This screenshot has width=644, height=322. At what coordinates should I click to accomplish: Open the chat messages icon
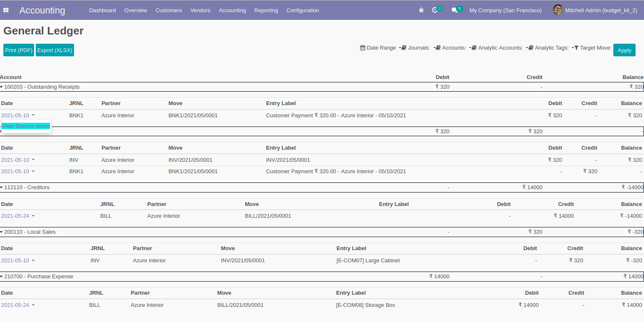[x=454, y=10]
